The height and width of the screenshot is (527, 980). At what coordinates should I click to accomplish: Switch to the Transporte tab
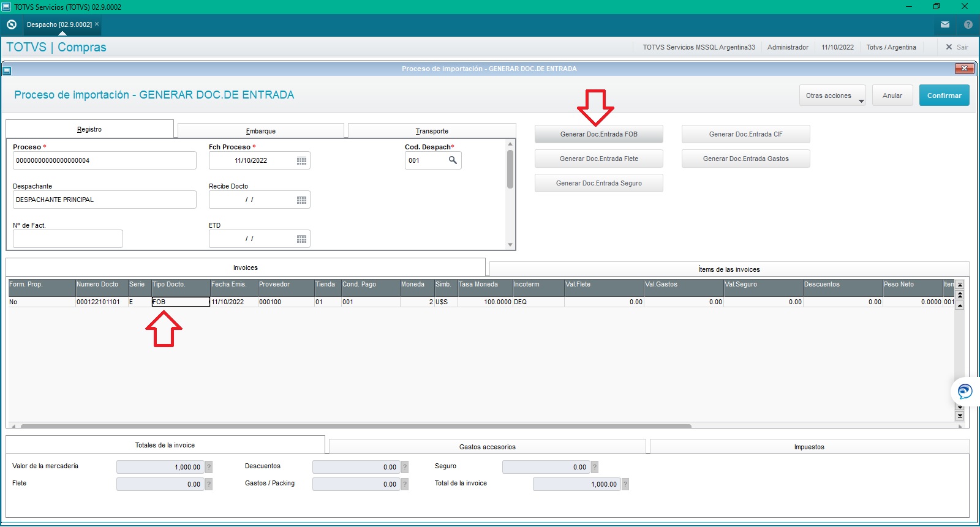pos(432,131)
